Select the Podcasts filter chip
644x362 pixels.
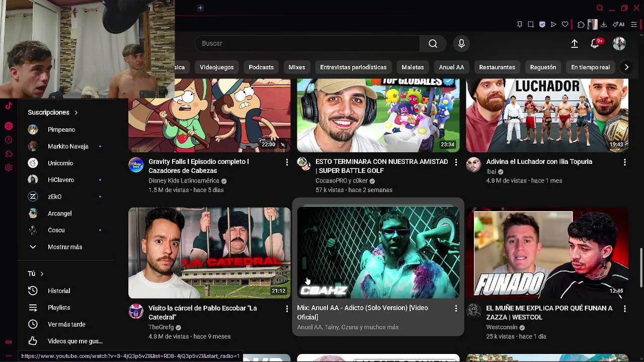point(261,67)
